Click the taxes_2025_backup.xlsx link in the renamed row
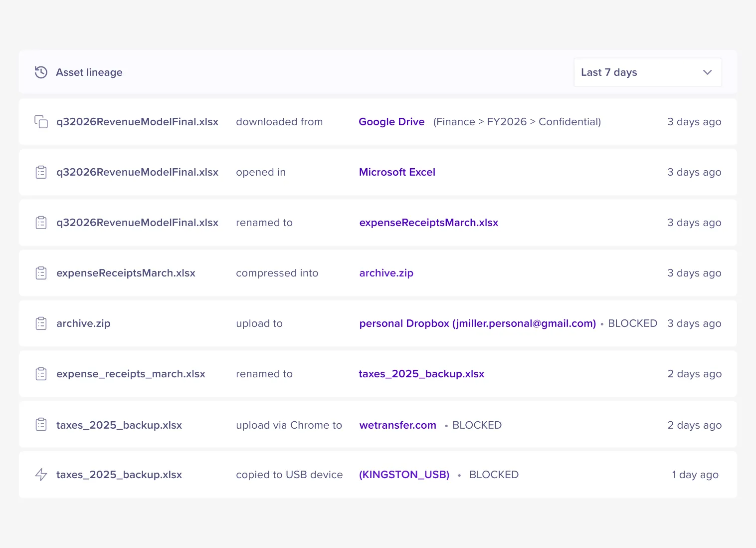The image size is (756, 548). (421, 374)
